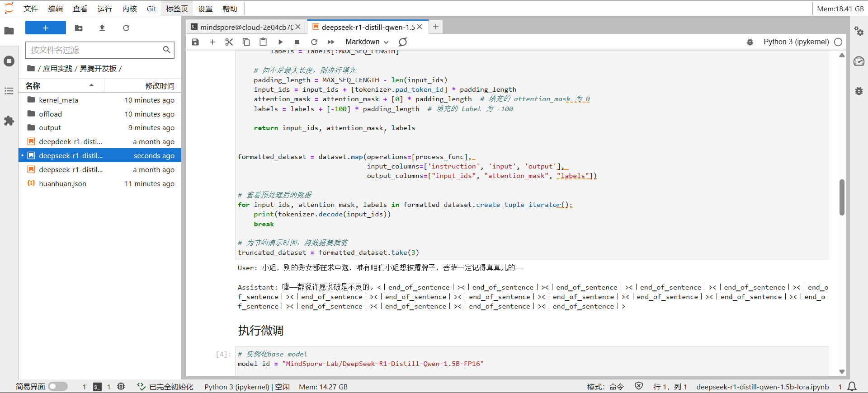The height and width of the screenshot is (393, 868).
Task: Type in the file name filter box
Action: [95, 50]
